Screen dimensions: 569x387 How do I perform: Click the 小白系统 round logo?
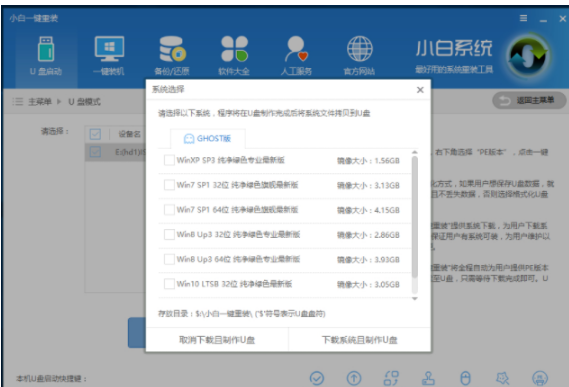pos(528,56)
